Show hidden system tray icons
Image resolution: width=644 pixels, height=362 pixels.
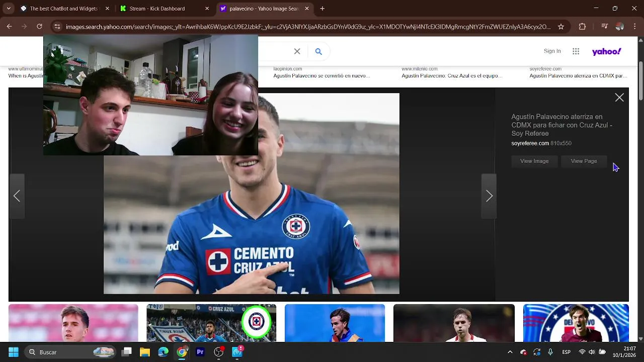(x=510, y=352)
